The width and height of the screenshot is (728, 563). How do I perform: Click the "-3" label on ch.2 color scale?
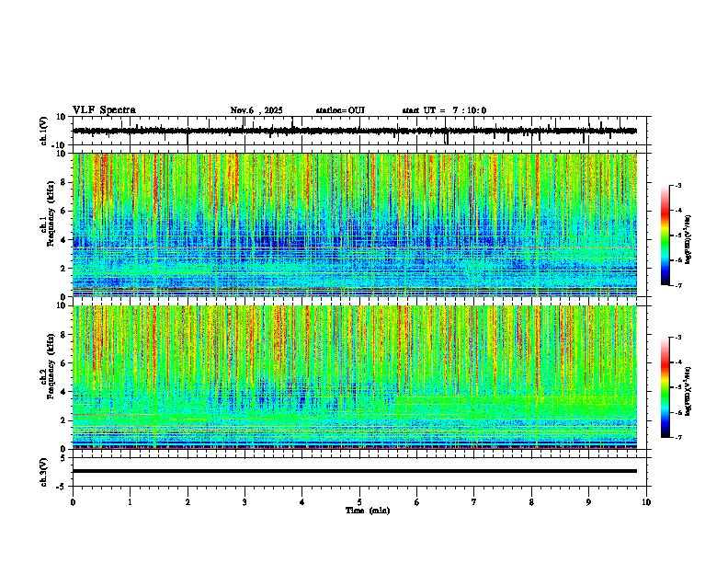tap(678, 338)
